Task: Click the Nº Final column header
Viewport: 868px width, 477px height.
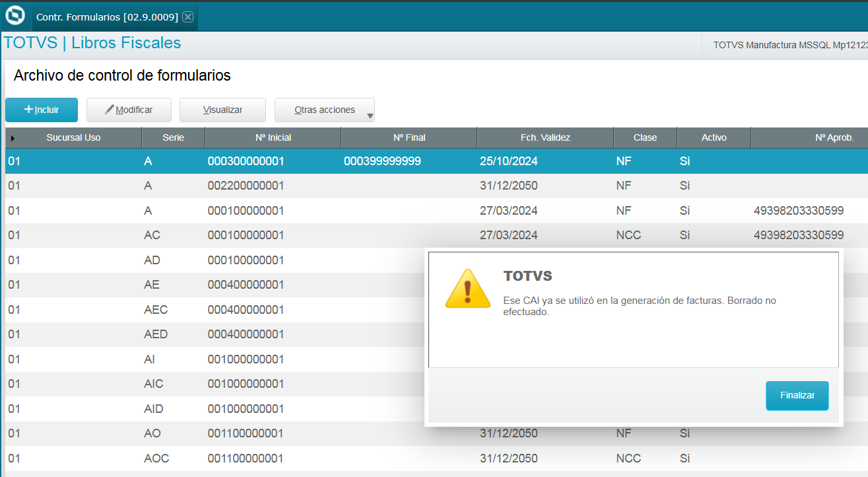Action: pos(409,138)
